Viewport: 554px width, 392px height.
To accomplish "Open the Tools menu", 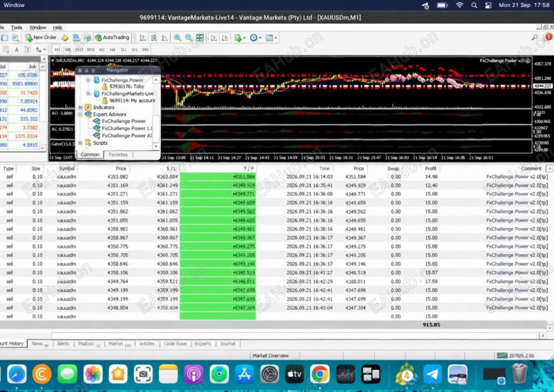I will [x=17, y=28].
